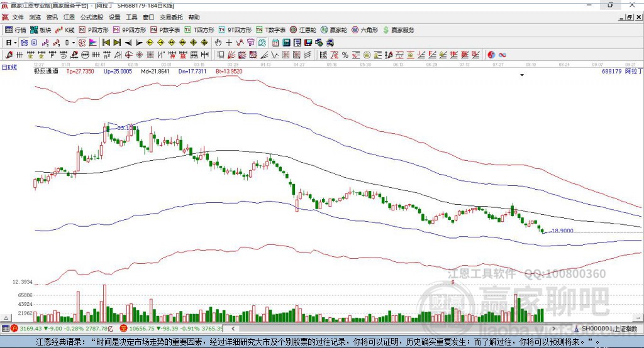
Task: Open 赢家服务 with the dollar icon
Action: [x=398, y=30]
